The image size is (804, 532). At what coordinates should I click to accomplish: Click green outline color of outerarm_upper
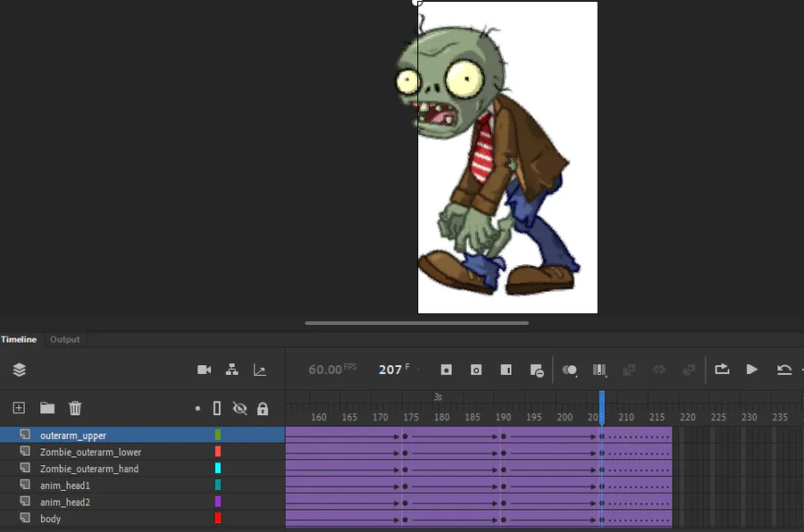pos(218,435)
